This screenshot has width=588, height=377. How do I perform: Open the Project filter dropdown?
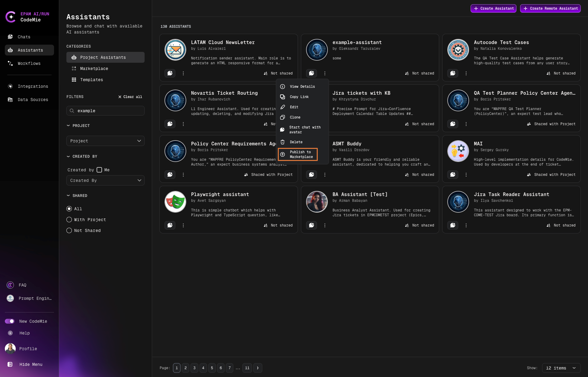105,141
